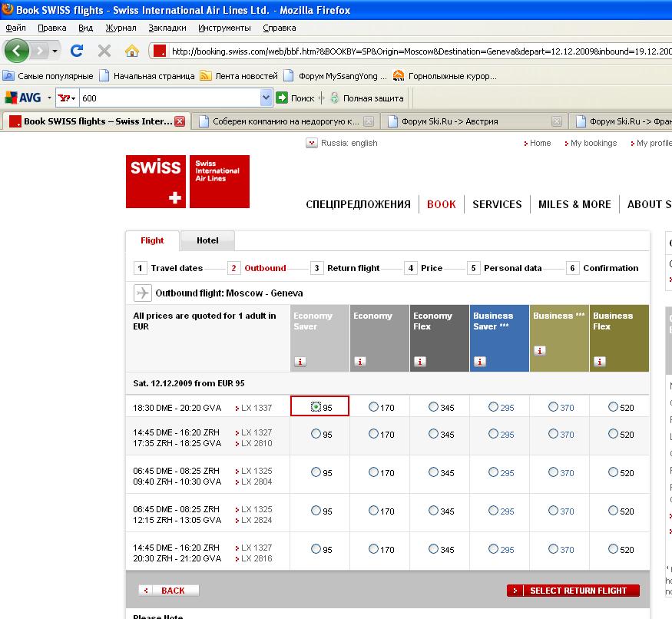Select Economy Flex 345 for LX 1337
672x619 pixels.
pyautogui.click(x=433, y=406)
